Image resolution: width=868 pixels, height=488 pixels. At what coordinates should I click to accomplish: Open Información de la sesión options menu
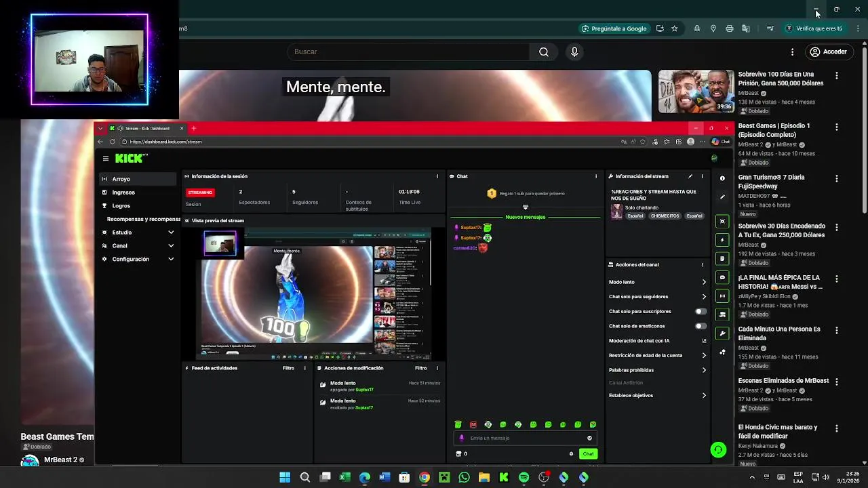(437, 176)
